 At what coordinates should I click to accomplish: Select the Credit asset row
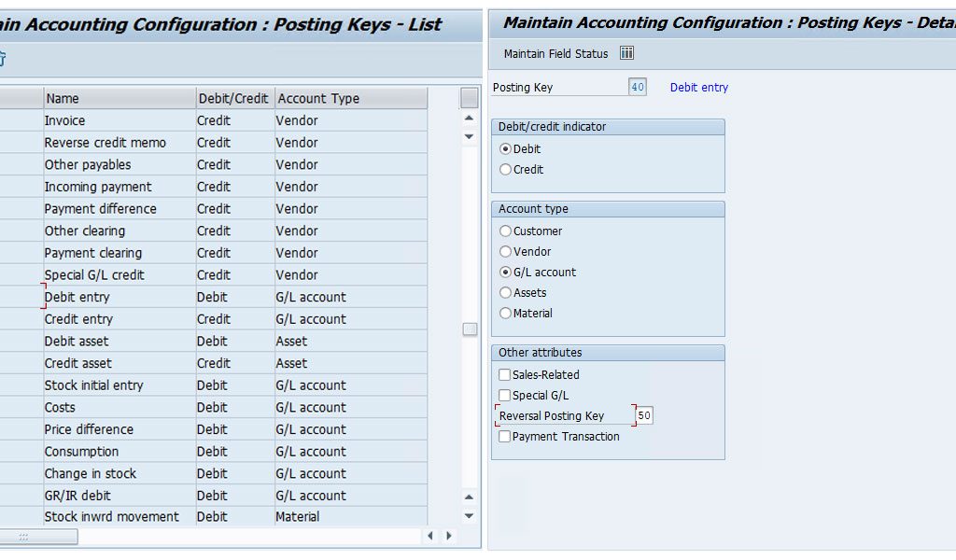(x=78, y=363)
